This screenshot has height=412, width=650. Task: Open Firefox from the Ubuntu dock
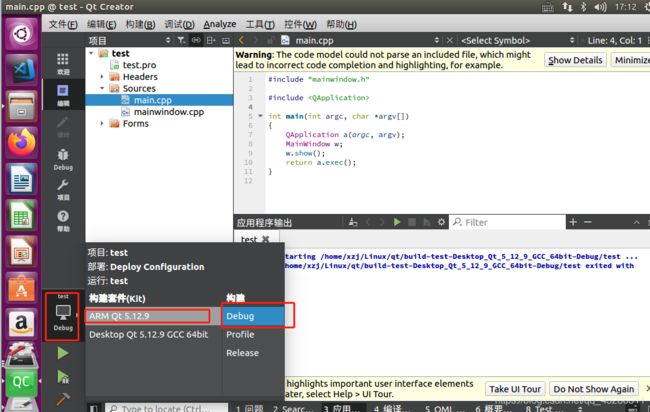click(x=21, y=142)
